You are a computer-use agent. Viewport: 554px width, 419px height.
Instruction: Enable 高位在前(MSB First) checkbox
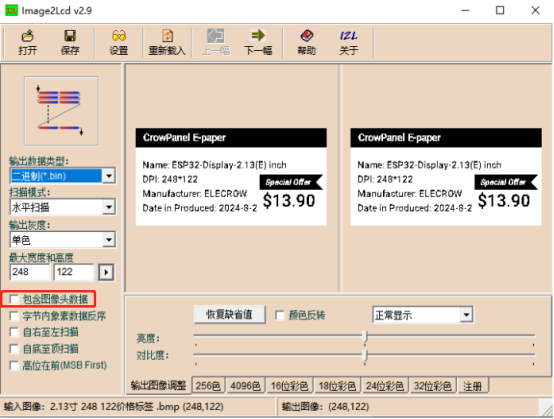pos(14,365)
